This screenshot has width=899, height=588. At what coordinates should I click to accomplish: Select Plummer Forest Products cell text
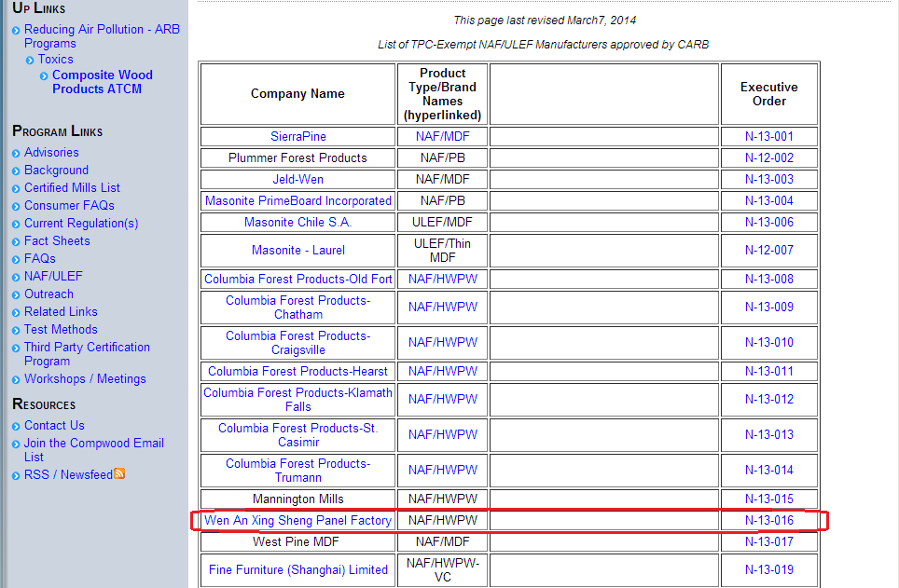click(x=297, y=157)
